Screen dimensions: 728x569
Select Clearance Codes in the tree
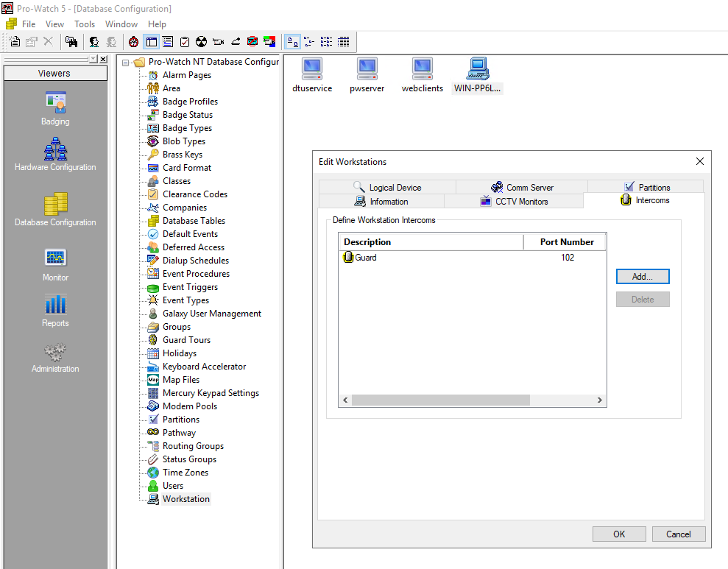pos(194,194)
